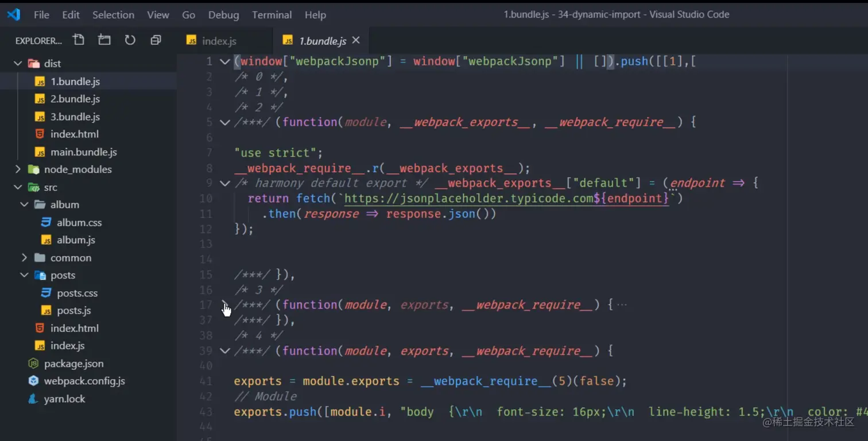The height and width of the screenshot is (441, 868).
Task: Collapse all folders using the Explorer icon
Action: [156, 40]
